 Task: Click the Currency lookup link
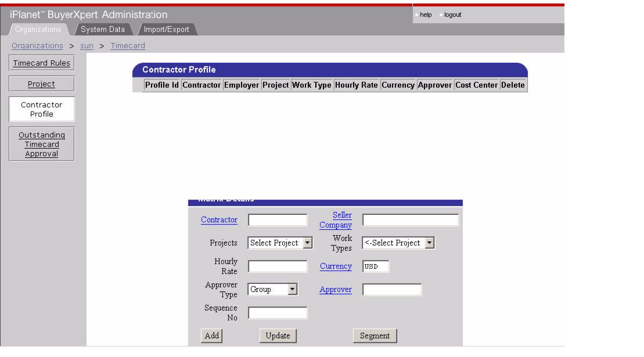[336, 266]
